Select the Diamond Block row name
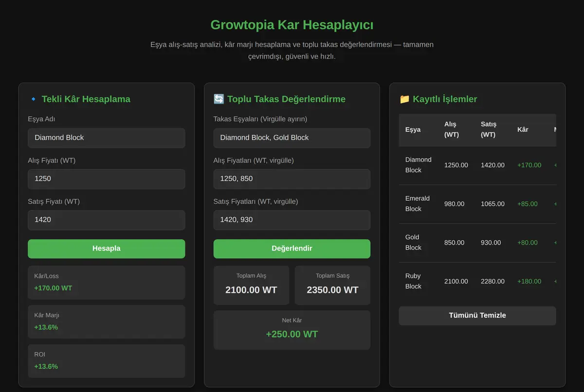 point(419,165)
